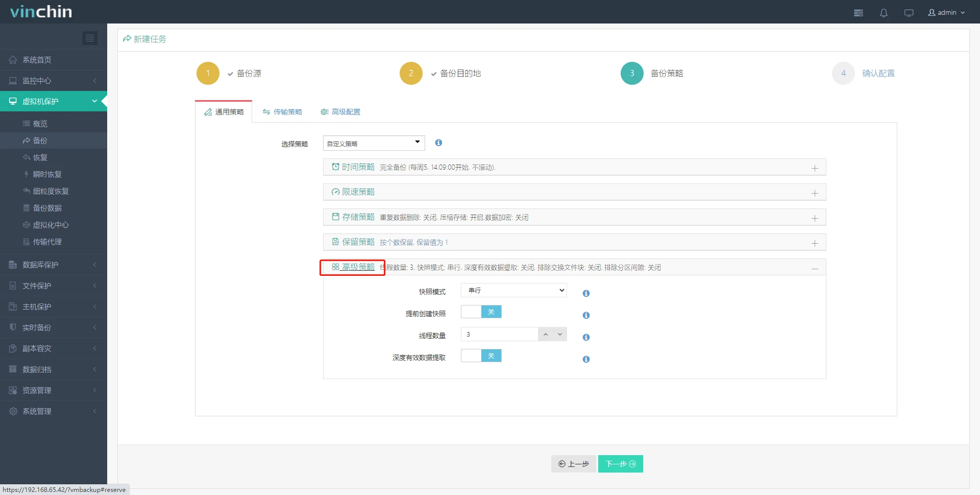Image resolution: width=980 pixels, height=495 pixels.
Task: Switch to 高级配置 tab
Action: pyautogui.click(x=340, y=112)
